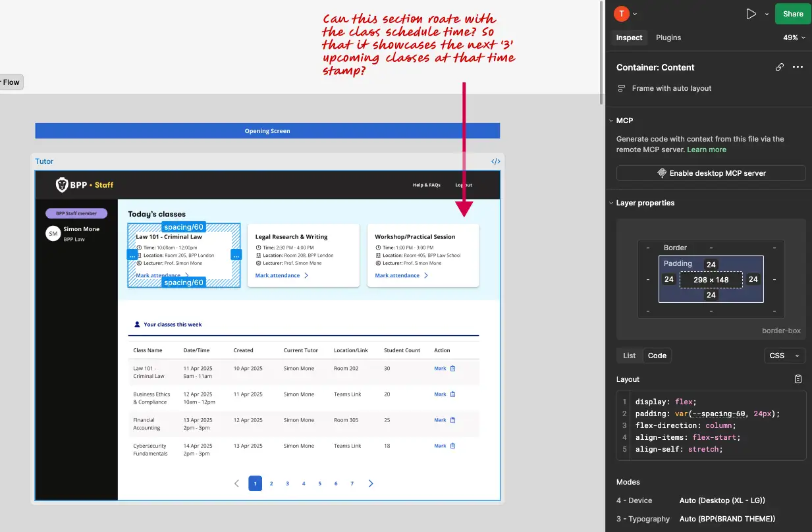
Task: Click clipboard icon in Cybersecurity Fundamentals row
Action: click(452, 446)
